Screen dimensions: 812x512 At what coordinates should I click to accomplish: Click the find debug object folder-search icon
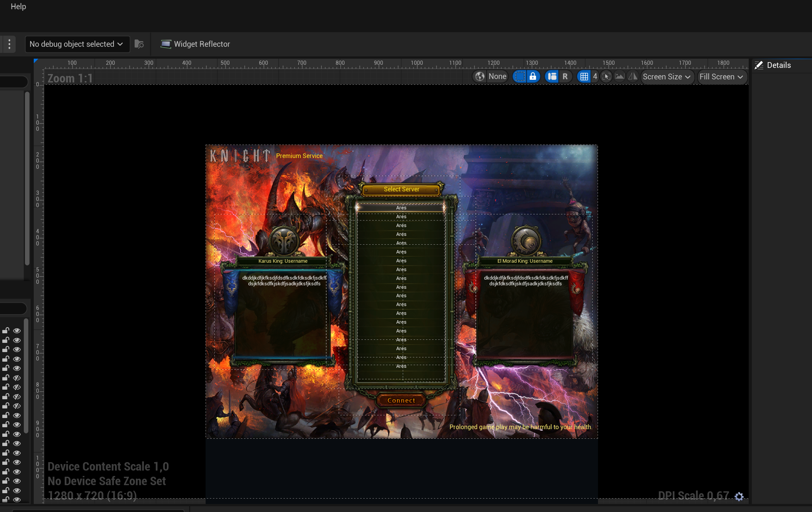pos(139,44)
